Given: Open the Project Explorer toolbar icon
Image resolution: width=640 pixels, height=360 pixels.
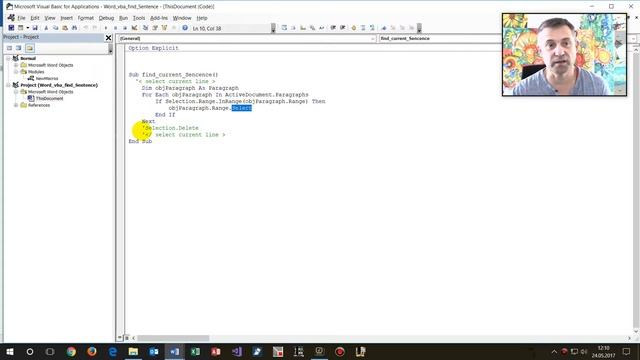Looking at the screenshot, I should [x=145, y=28].
